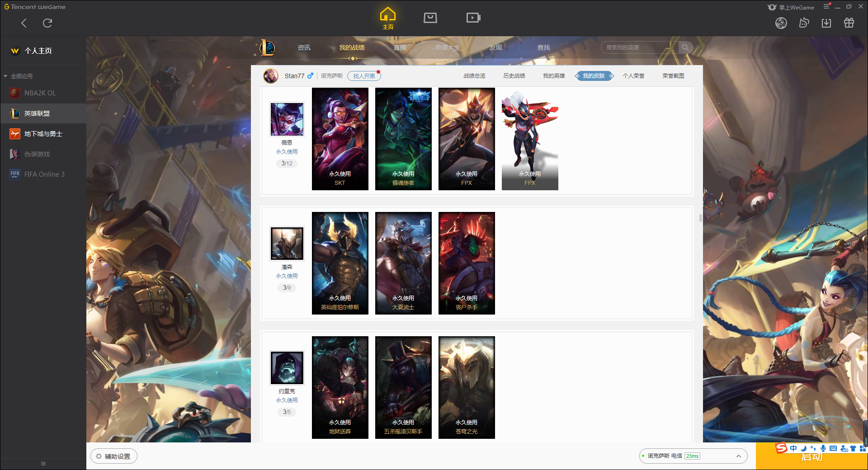Click the 找人开黑 button
This screenshot has width=868, height=470.
point(364,76)
